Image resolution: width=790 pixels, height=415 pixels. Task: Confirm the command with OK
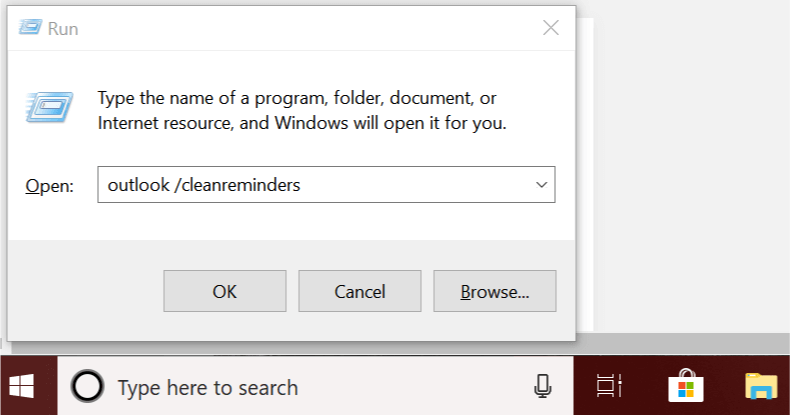tap(225, 291)
